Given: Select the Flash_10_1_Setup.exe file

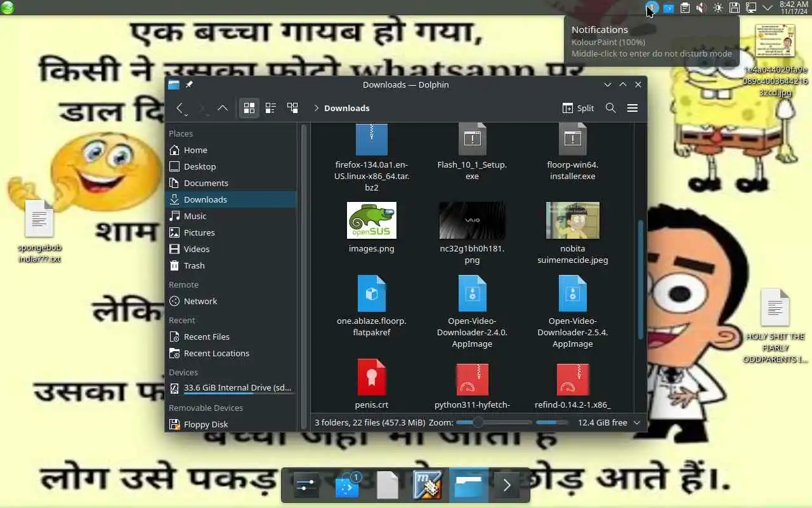Looking at the screenshot, I should point(472,152).
